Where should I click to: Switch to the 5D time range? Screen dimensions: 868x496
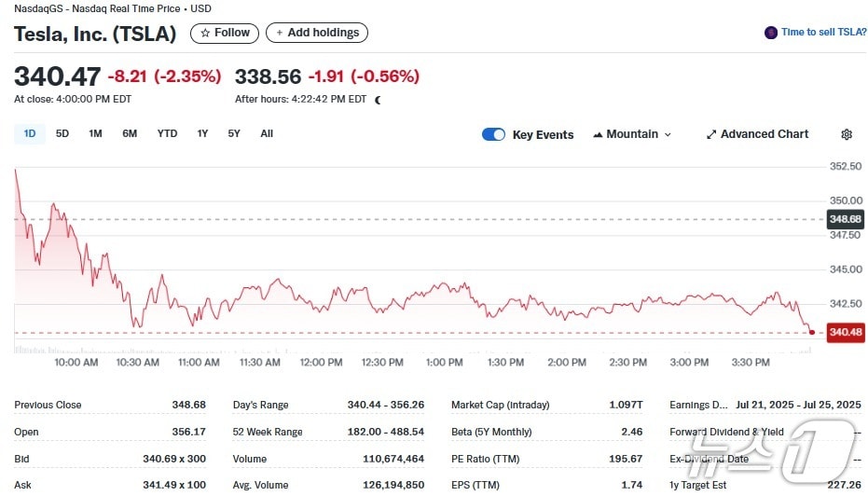pos(62,133)
